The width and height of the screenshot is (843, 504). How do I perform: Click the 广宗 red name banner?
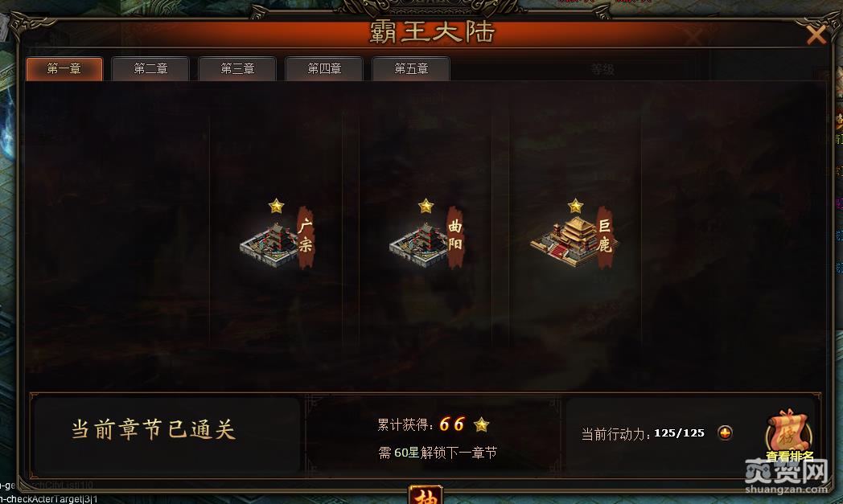click(x=306, y=237)
